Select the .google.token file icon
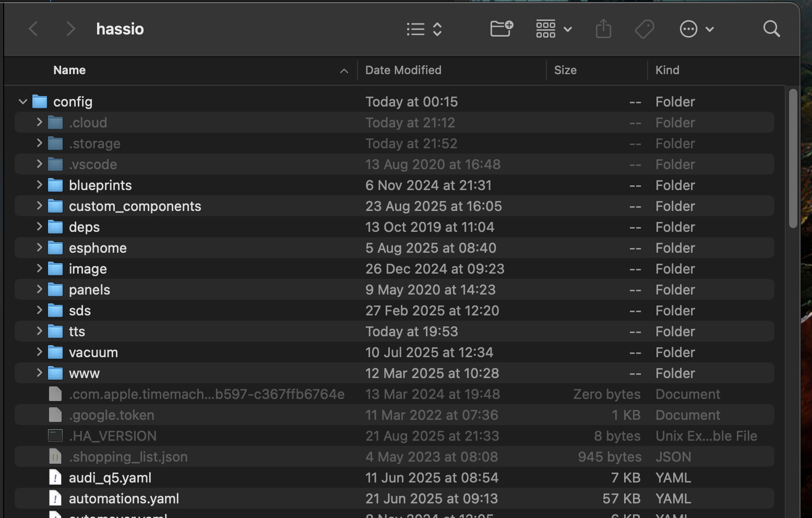Screen dimensions: 812x518 [55, 415]
